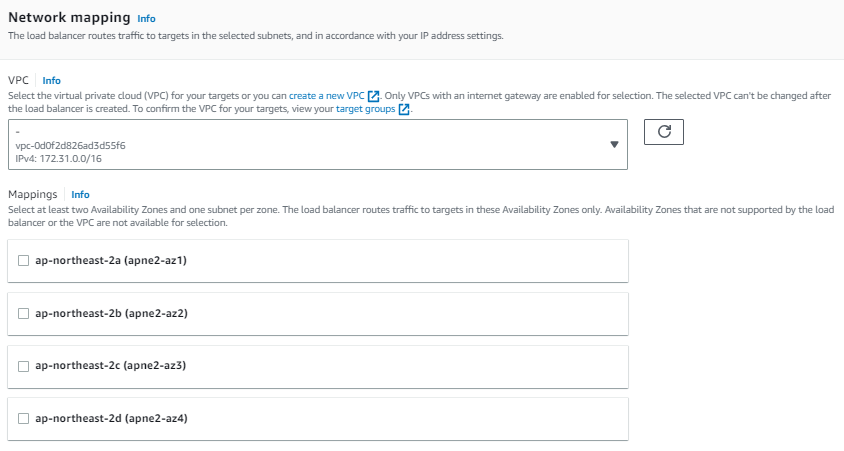This screenshot has height=451, width=844.
Task: Tick the ap-northeast-2b (apne2-az2) checkbox
Action: click(x=23, y=313)
